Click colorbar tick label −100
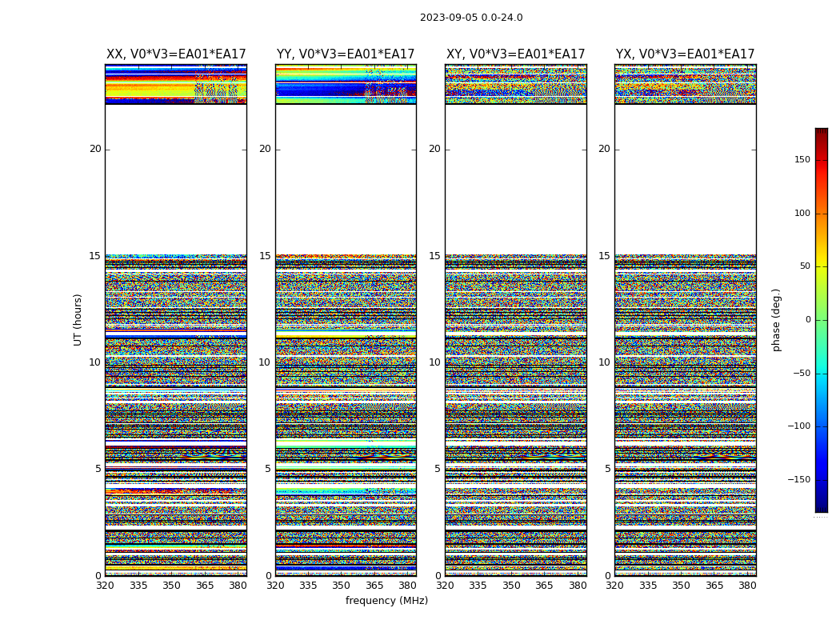 click(x=798, y=426)
